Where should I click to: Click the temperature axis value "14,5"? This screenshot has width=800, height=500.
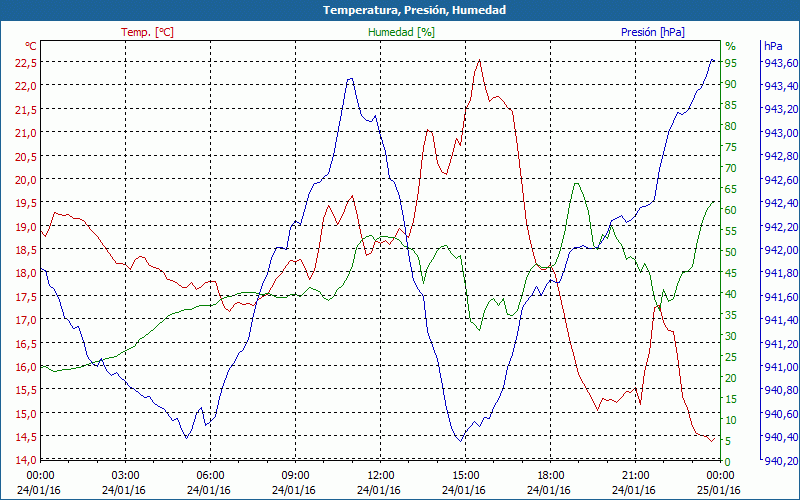tap(27, 437)
